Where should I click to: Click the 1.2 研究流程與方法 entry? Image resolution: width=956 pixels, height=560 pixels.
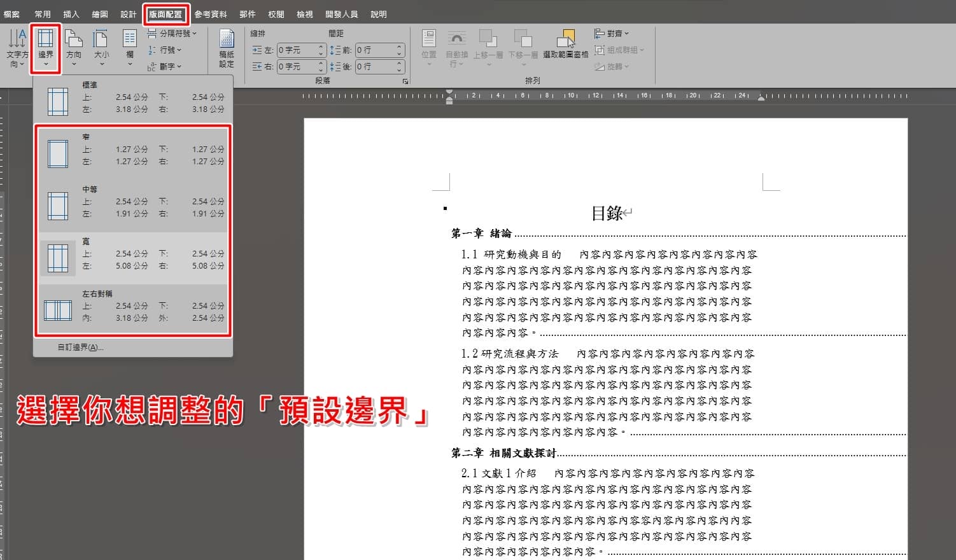tap(510, 354)
